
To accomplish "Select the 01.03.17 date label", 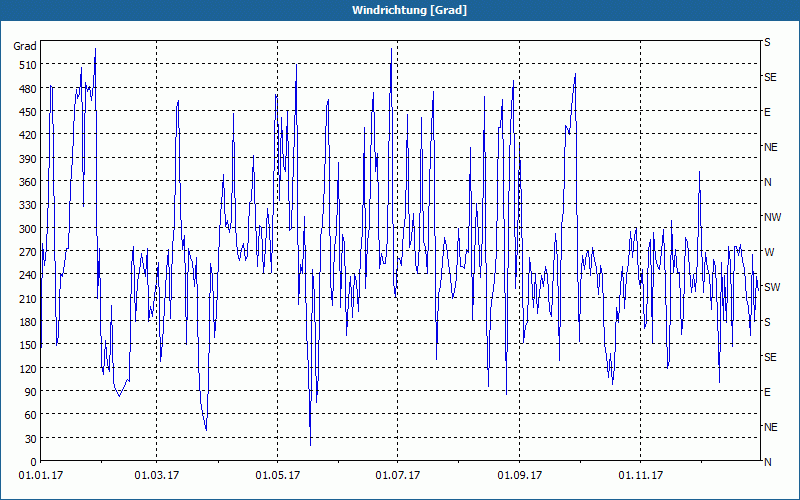I will tap(157, 476).
